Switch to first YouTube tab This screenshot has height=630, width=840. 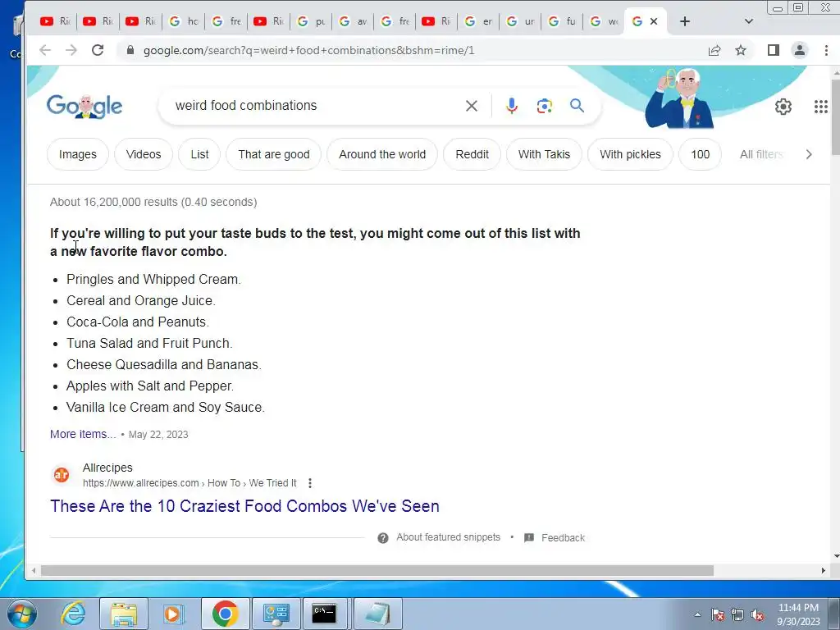pos(55,21)
